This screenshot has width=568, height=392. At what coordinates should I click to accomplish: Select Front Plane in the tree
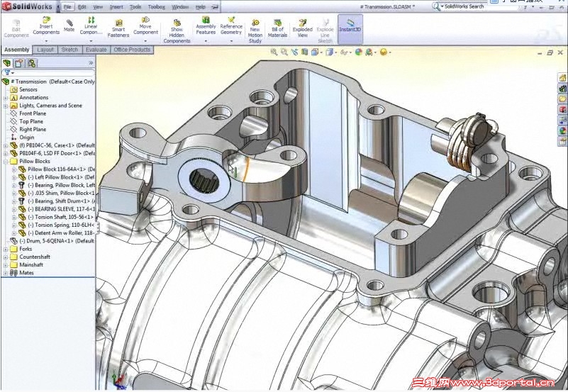tap(33, 113)
